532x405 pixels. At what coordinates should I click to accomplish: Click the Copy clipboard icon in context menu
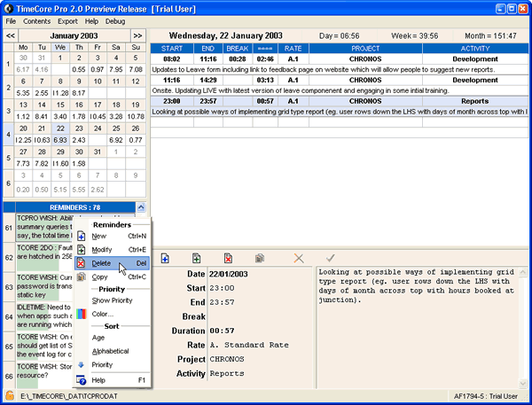tap(82, 276)
